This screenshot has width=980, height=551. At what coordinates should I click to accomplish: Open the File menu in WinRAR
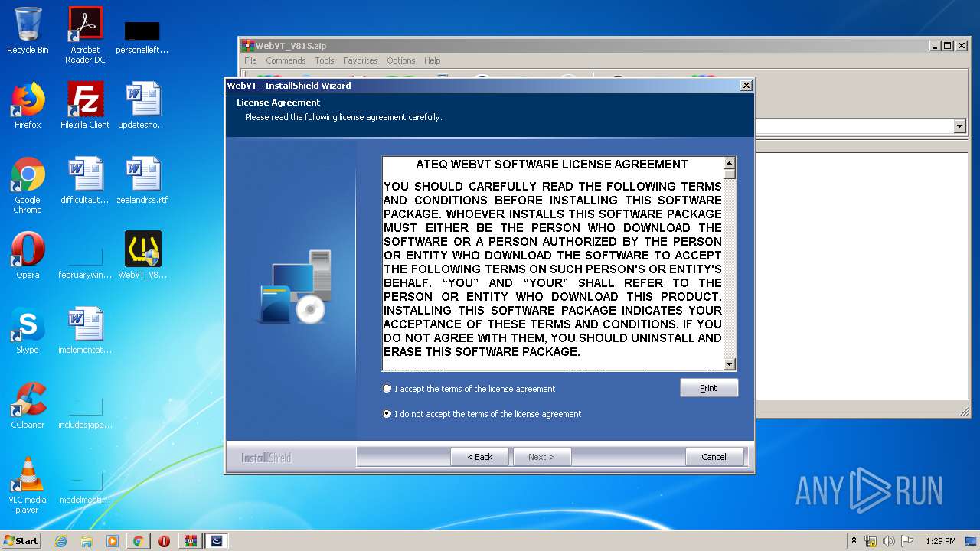coord(250,60)
